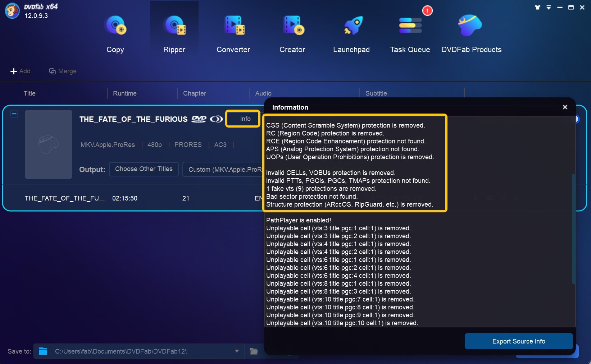Close the Information dialog
591x364 pixels.
[565, 107]
